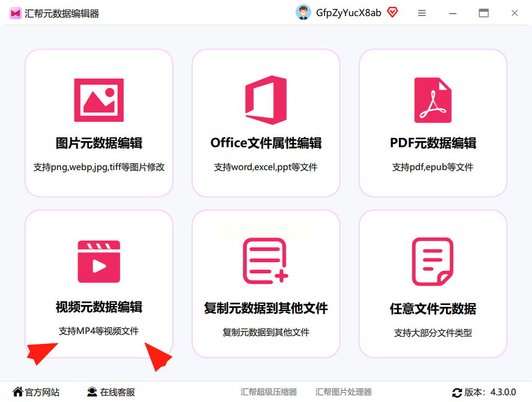Click the PDF file icon

433,100
